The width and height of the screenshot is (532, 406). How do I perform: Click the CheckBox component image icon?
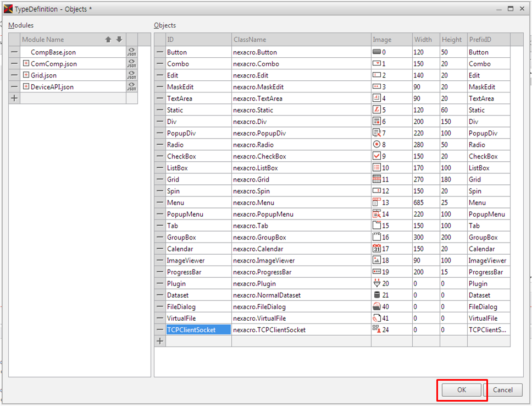click(x=376, y=156)
